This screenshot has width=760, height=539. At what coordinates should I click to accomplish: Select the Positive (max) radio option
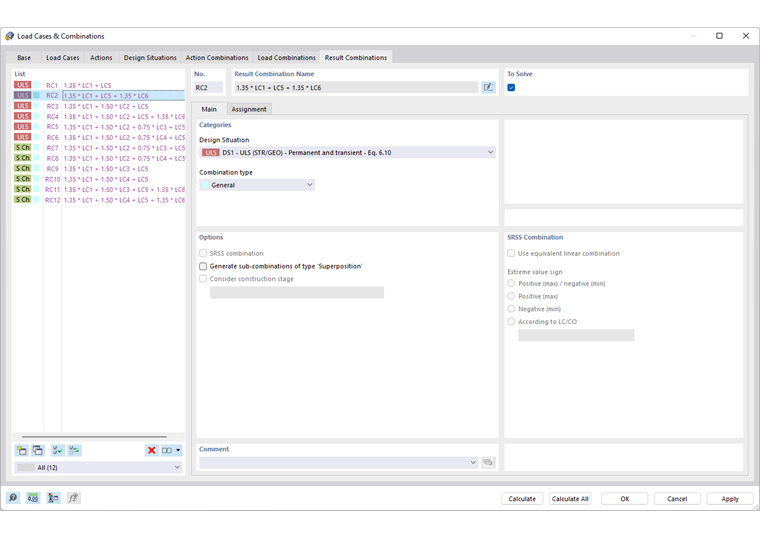(511, 296)
